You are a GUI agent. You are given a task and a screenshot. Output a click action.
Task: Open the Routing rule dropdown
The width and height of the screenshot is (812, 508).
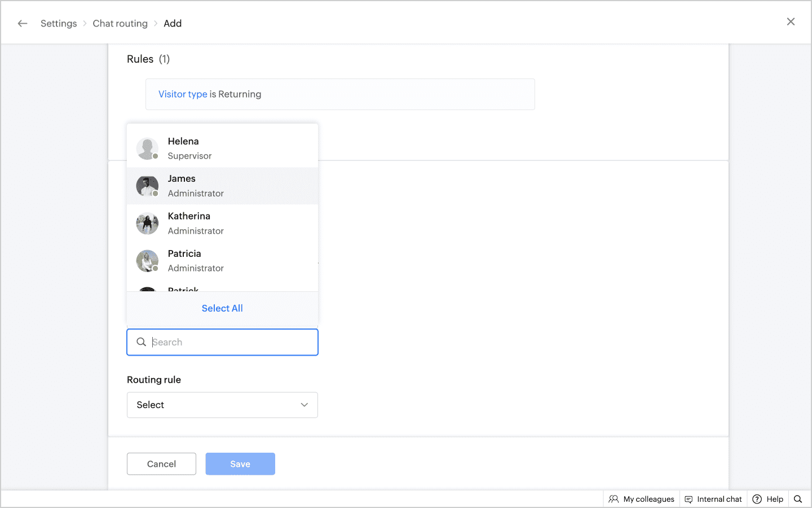pos(222,405)
